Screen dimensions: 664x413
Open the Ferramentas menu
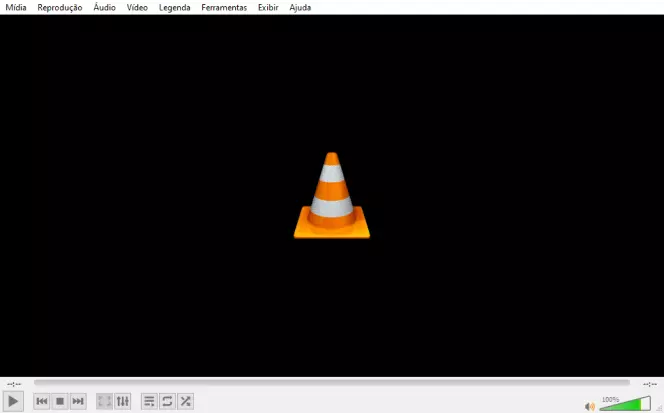tap(224, 8)
